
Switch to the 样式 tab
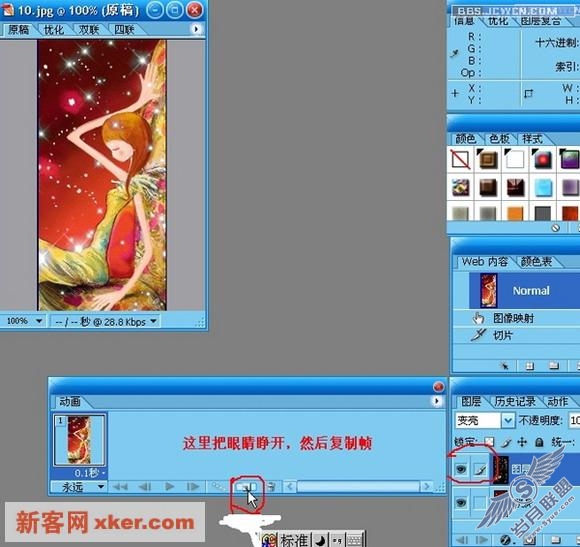(532, 139)
